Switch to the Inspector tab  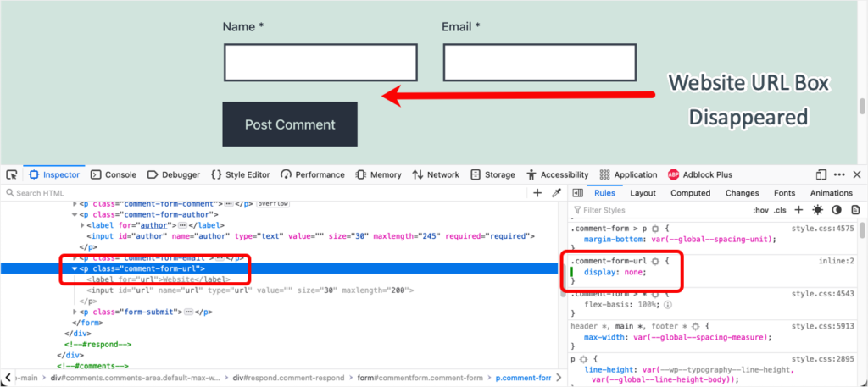tap(54, 174)
